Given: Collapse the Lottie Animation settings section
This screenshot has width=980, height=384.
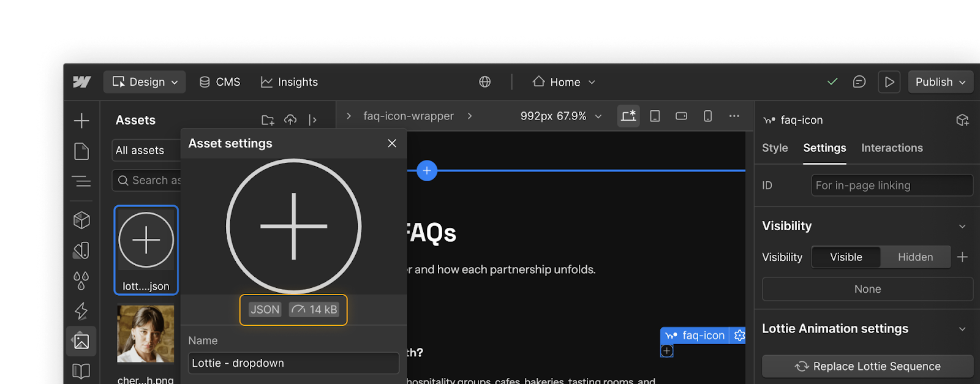Looking at the screenshot, I should pos(962,329).
